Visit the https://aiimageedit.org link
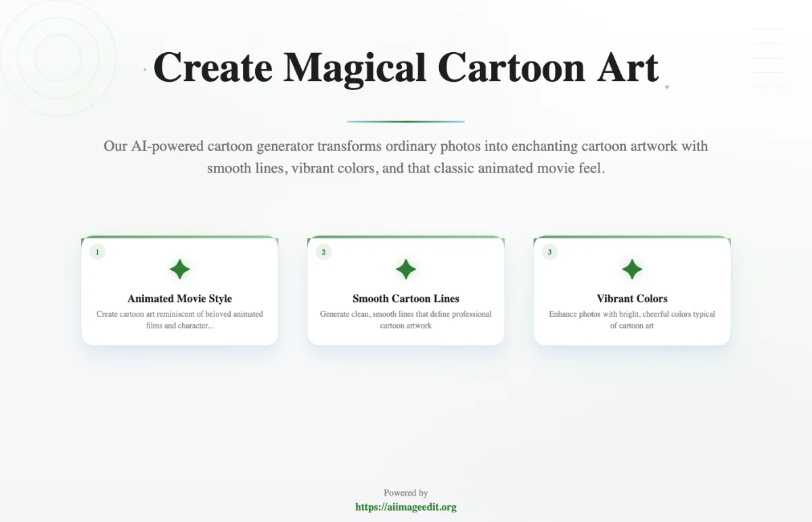 click(405, 507)
